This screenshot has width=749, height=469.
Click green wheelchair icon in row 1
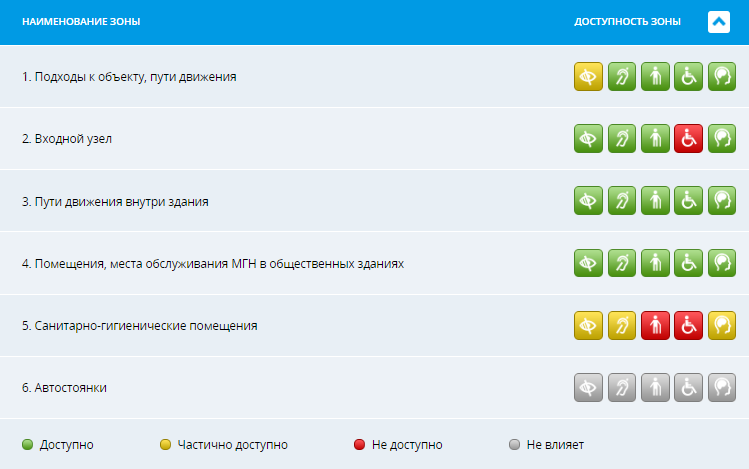[688, 76]
